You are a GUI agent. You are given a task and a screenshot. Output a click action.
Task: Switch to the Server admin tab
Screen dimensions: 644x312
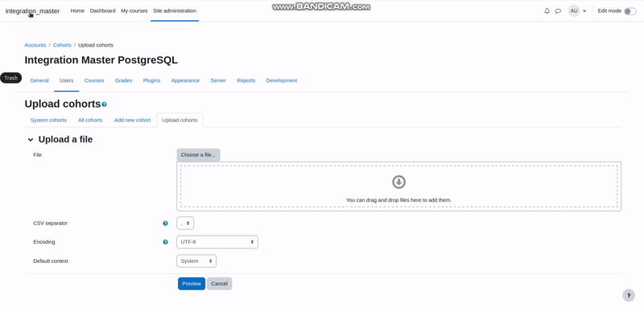[x=218, y=80]
